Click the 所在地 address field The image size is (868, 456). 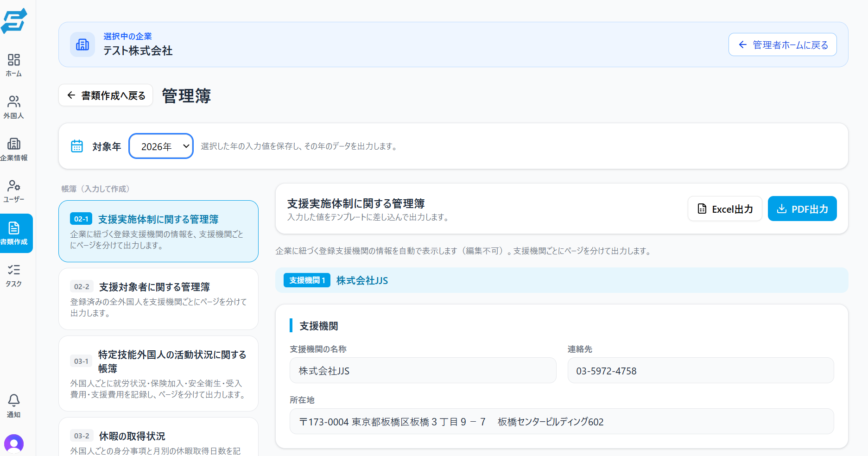(x=562, y=421)
